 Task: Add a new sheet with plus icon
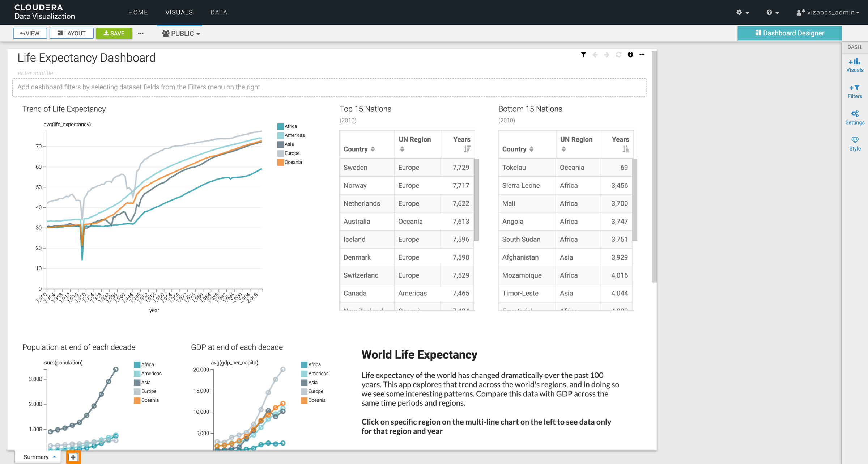pyautogui.click(x=73, y=457)
